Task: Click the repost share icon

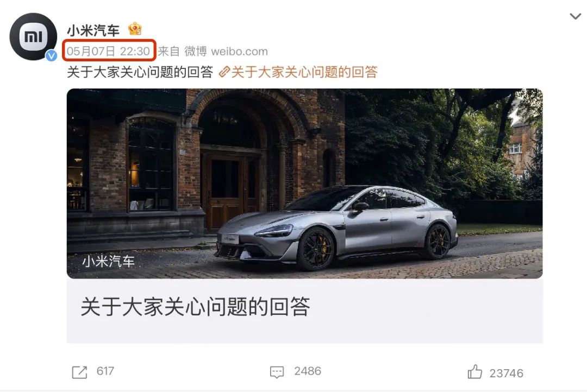Action: [x=79, y=372]
